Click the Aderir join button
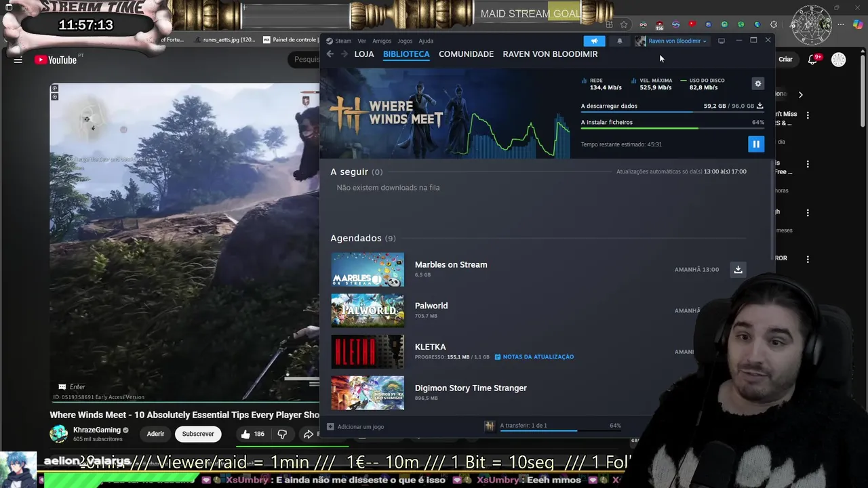This screenshot has height=488, width=868. pos(155,434)
